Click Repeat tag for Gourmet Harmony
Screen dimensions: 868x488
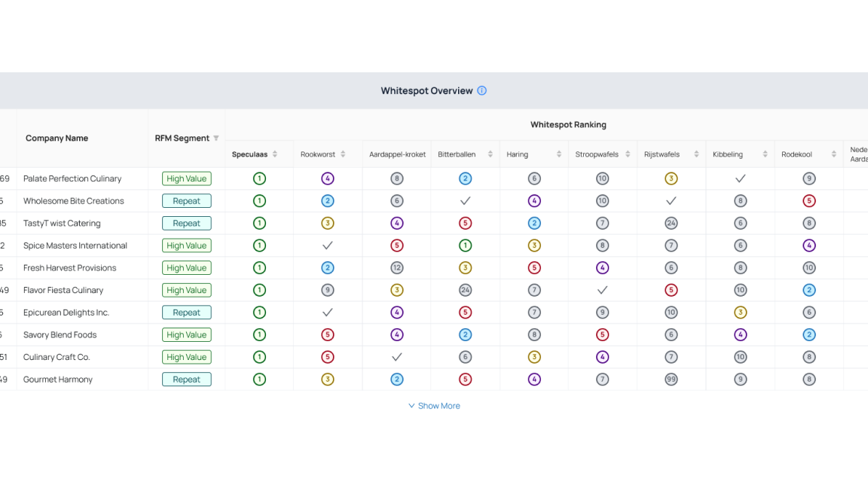tap(187, 380)
